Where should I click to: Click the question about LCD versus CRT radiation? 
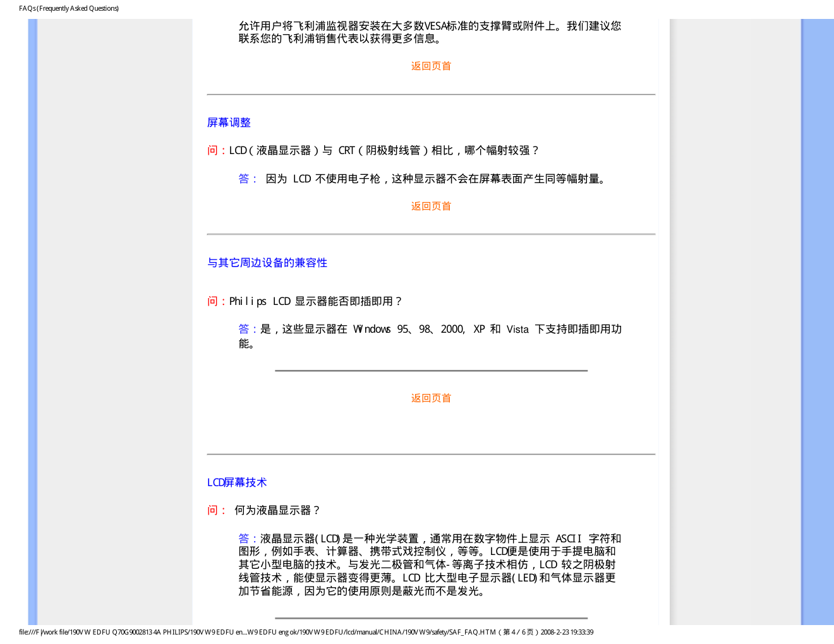point(373,150)
